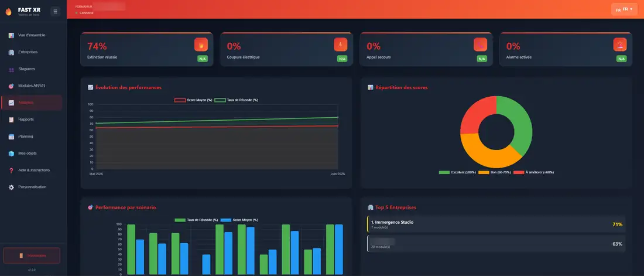The height and width of the screenshot is (276, 644).
Task: Toggle Taux de Réussite legend in scénario chart
Action: [196, 220]
